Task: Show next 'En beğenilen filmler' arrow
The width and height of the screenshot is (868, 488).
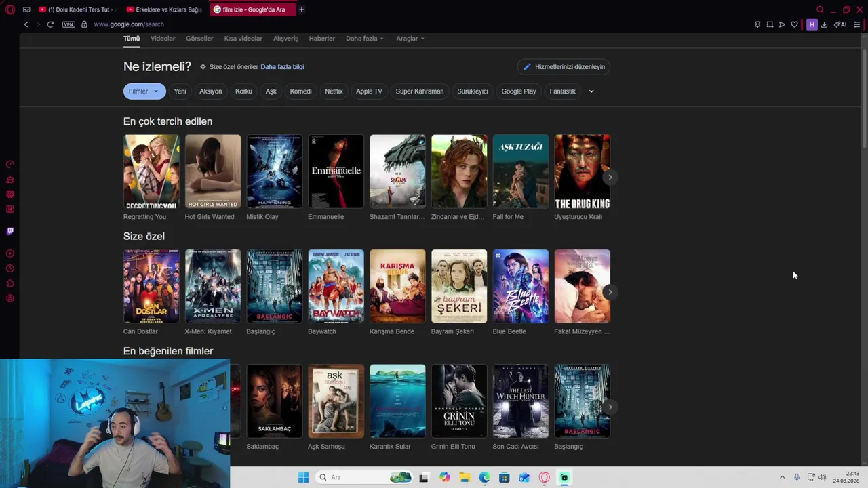Action: click(610, 407)
